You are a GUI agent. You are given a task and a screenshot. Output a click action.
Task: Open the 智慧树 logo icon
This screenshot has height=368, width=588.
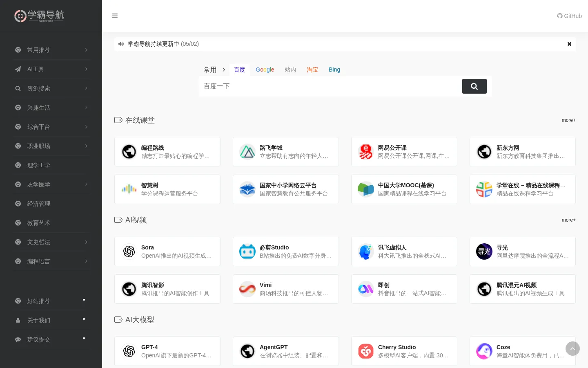coord(129,189)
